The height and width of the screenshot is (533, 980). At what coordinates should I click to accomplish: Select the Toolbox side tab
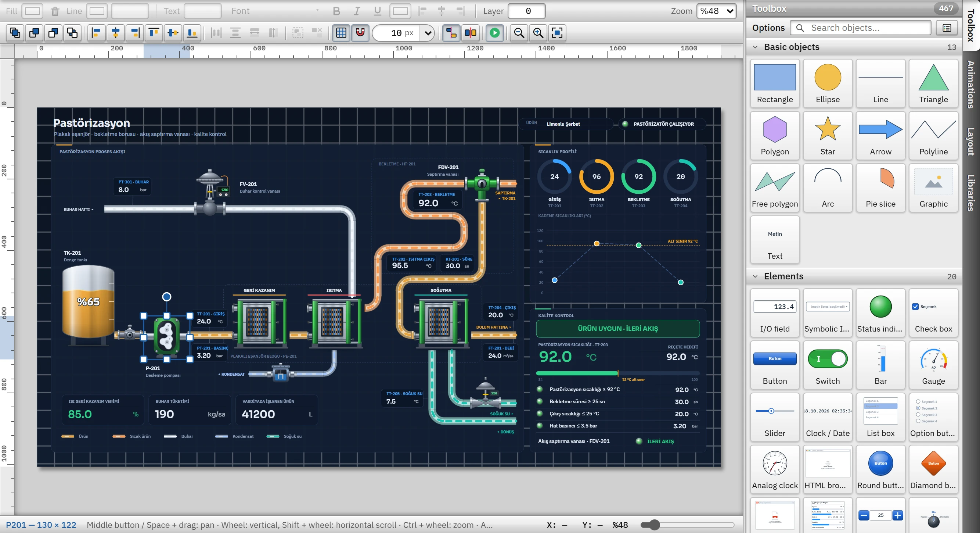[x=971, y=25]
